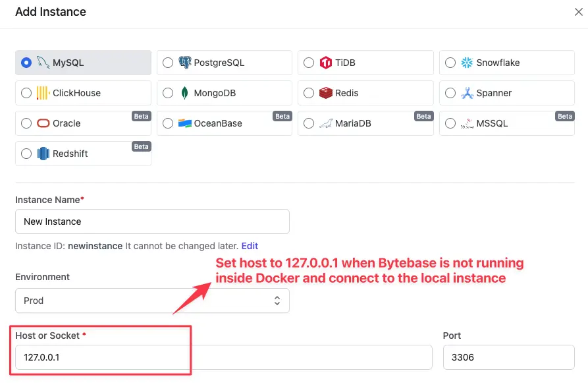The width and height of the screenshot is (588, 383).
Task: Select the MSSQL radio button
Action: click(x=450, y=123)
